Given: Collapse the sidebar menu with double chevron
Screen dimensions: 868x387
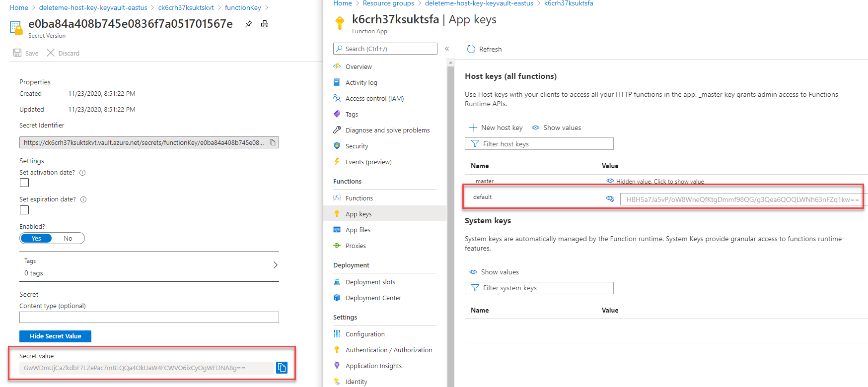Looking at the screenshot, I should pos(447,49).
